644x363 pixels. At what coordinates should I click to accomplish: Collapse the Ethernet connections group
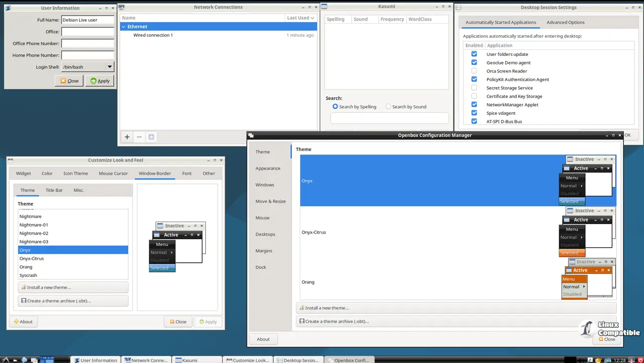pyautogui.click(x=124, y=26)
